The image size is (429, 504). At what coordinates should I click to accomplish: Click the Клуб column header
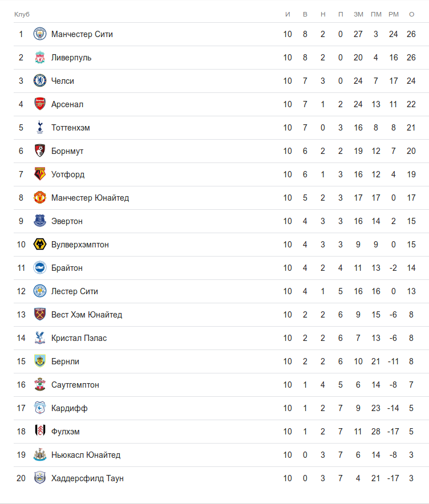(x=22, y=14)
